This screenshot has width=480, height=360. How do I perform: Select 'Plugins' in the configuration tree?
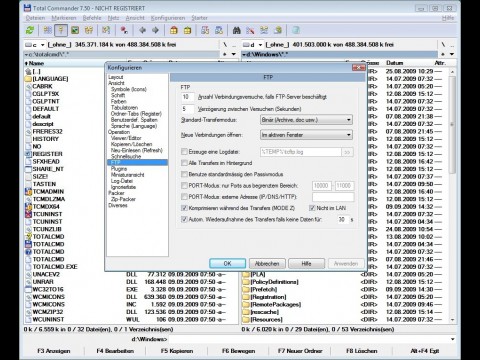point(119,169)
